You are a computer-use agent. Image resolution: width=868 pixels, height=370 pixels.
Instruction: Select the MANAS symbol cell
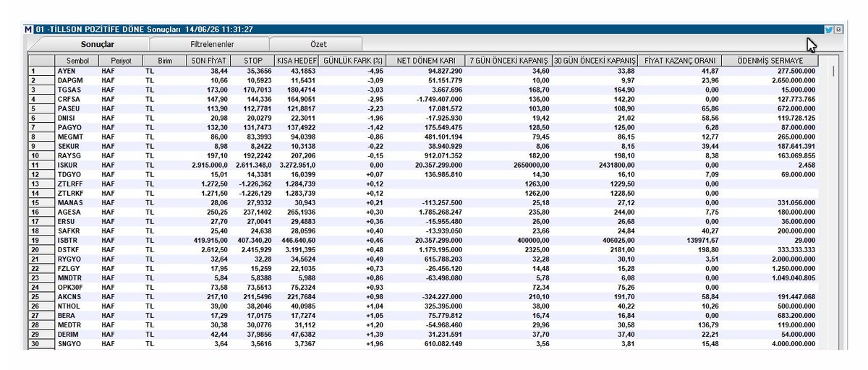[77, 202]
